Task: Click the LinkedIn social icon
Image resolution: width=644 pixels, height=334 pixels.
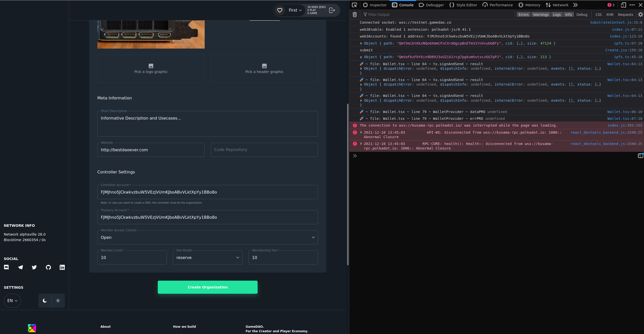Action: pyautogui.click(x=62, y=267)
